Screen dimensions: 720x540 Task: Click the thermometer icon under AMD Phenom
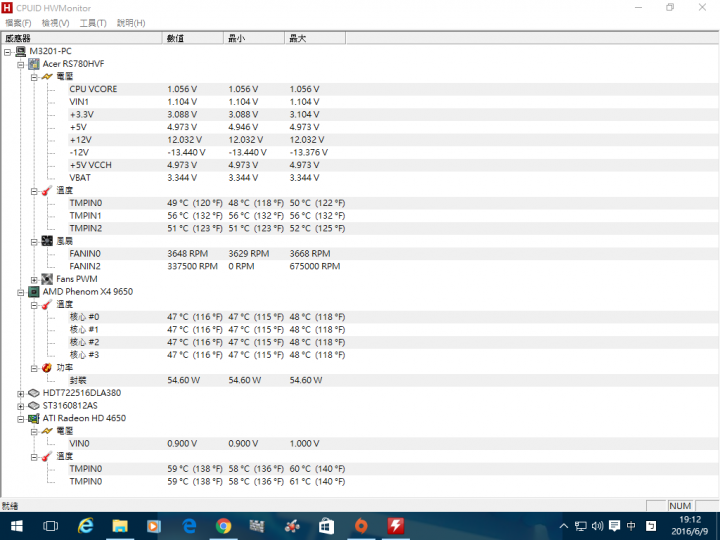point(47,304)
